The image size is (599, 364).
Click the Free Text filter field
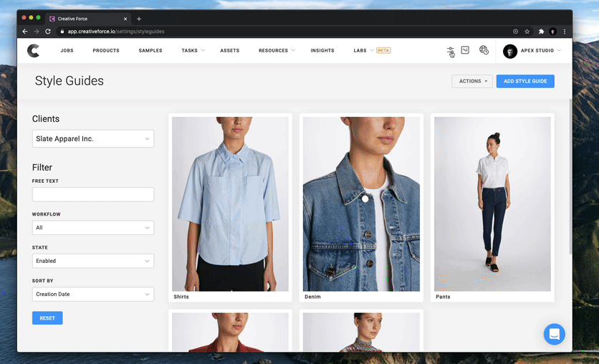[x=93, y=194]
